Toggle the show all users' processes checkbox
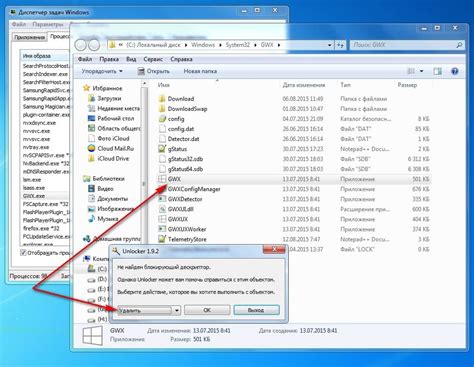 coord(23,253)
